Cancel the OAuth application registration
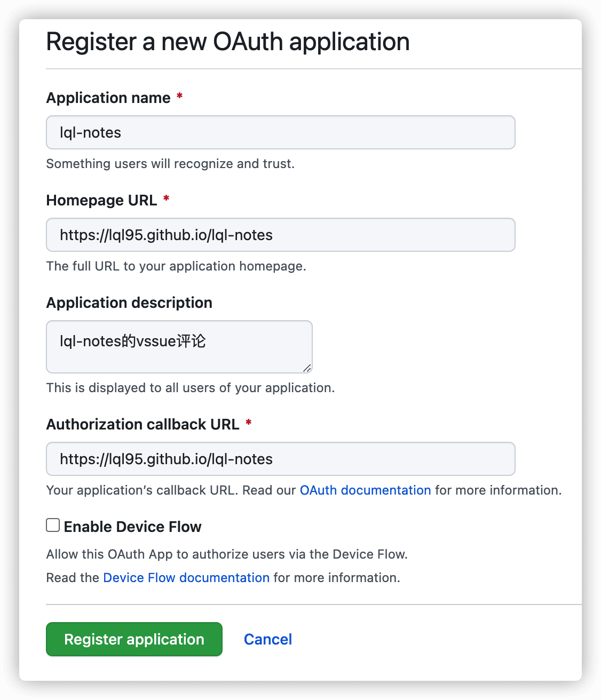Screen dimensions: 601x700 267,639
